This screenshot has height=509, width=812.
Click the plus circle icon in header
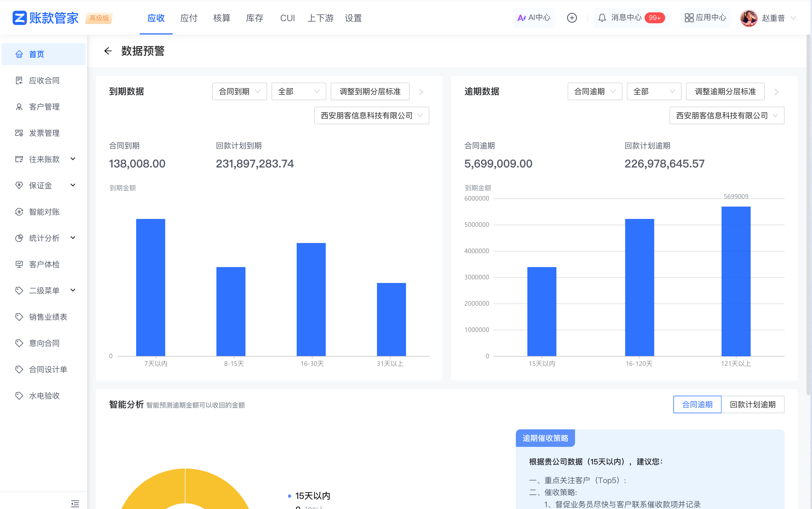[572, 18]
